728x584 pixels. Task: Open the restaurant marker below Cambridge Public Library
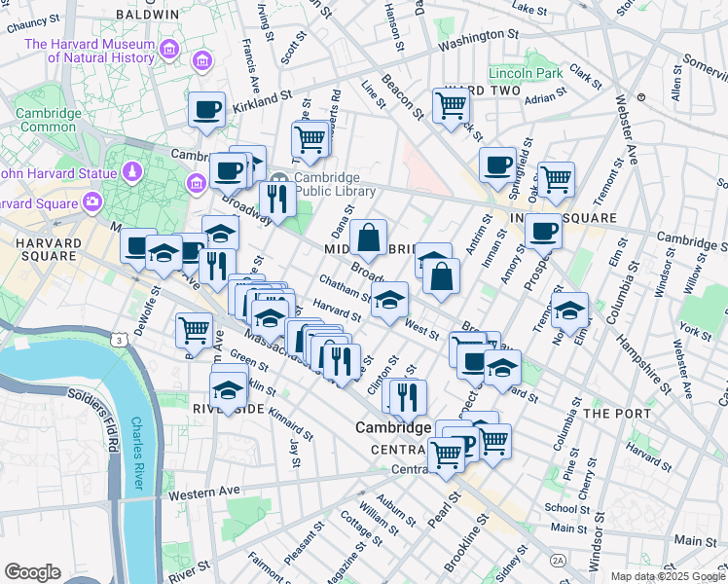coord(277,199)
